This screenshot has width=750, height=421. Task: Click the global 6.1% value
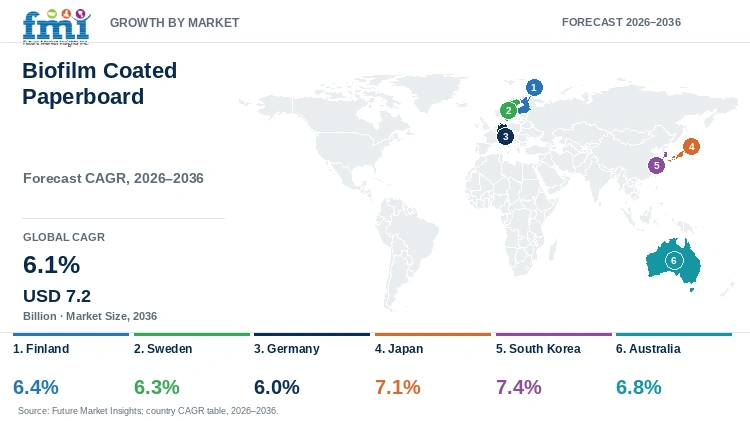(x=52, y=265)
